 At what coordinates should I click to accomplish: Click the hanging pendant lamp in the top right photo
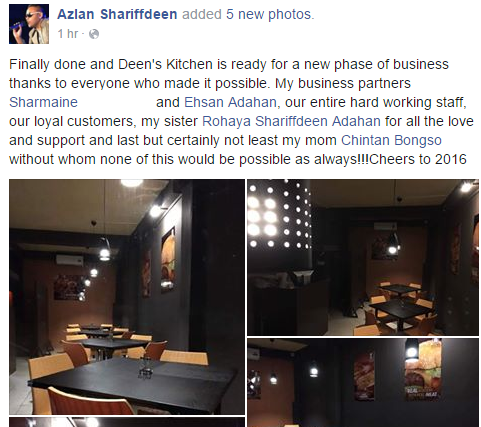click(x=394, y=242)
